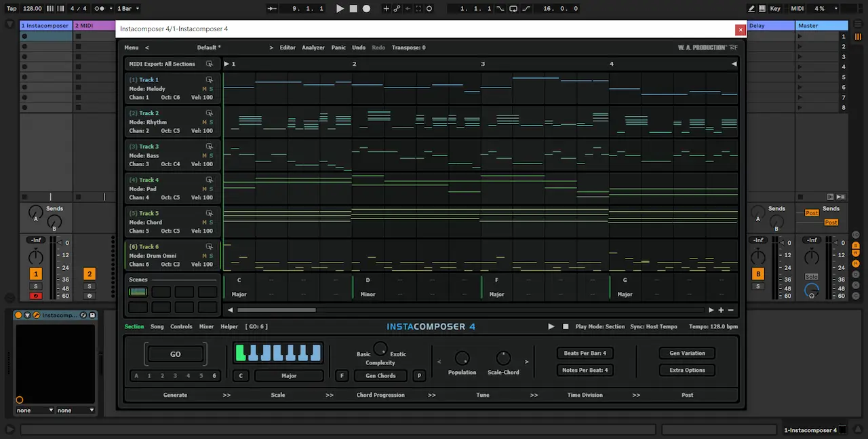
Task: Click the Ableton loop switch icon
Action: click(x=513, y=9)
